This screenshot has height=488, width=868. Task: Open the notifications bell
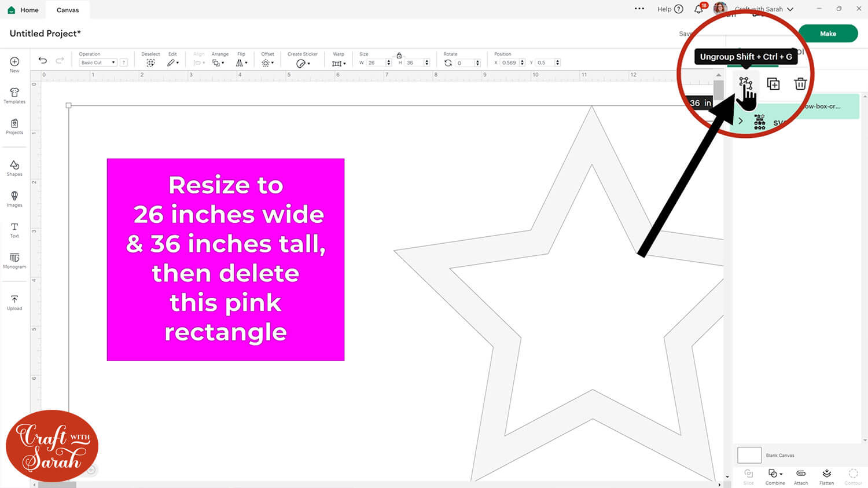point(699,9)
